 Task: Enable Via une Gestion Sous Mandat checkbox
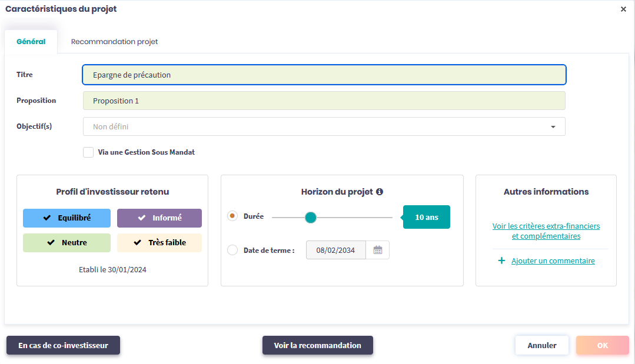coord(88,152)
